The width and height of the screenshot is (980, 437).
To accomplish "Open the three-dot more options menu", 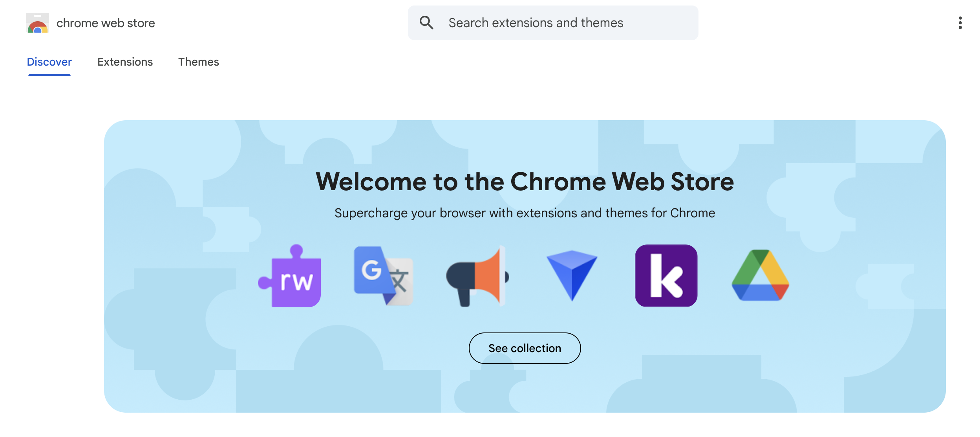I will tap(960, 23).
